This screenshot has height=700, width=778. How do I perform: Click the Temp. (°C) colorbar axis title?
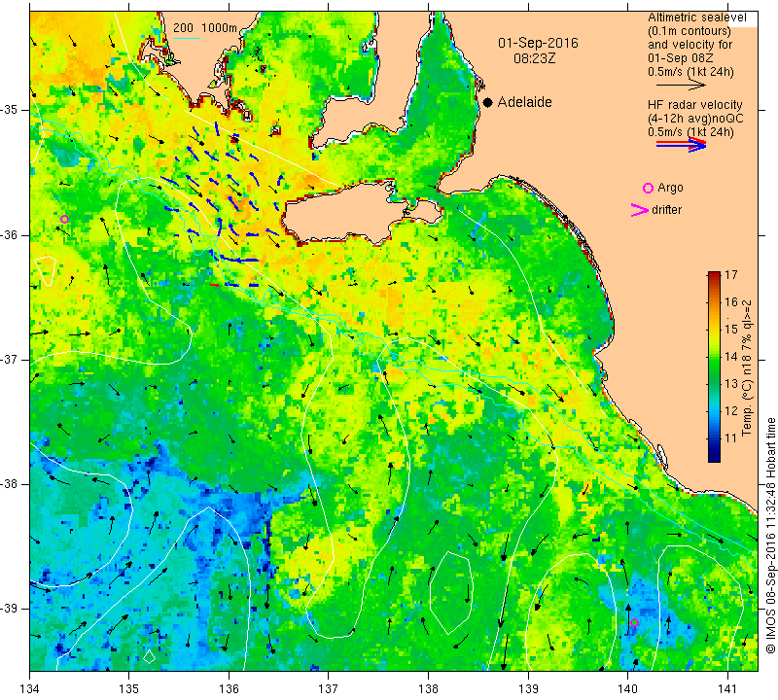point(747,367)
